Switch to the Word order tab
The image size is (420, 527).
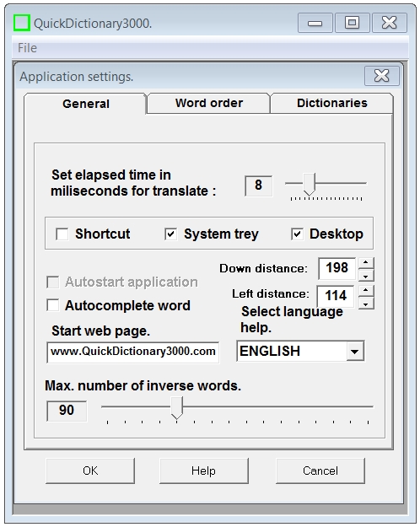[x=209, y=103]
